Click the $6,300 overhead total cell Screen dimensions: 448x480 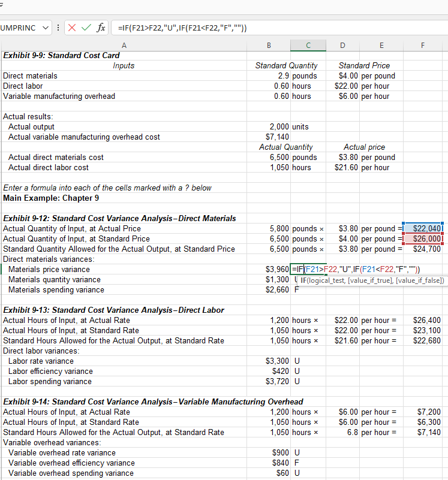[x=423, y=422]
